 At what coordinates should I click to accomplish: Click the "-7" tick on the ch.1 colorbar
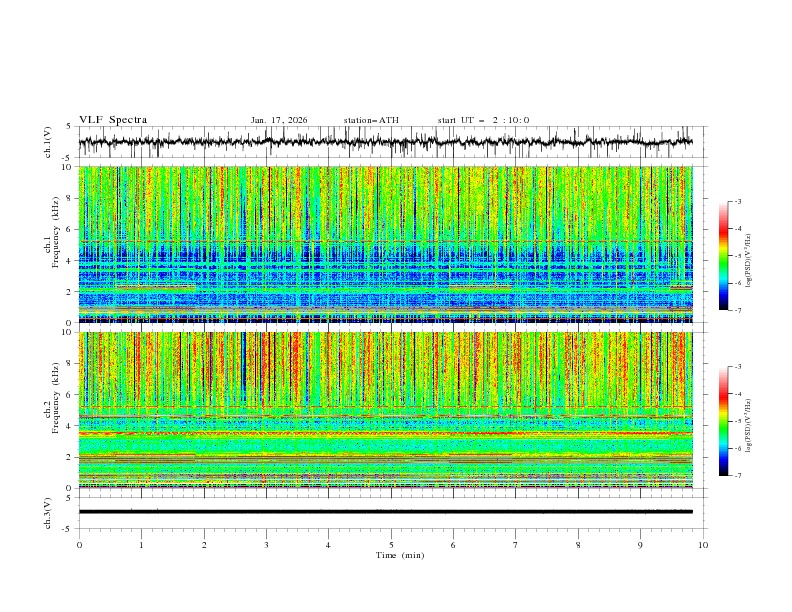(x=737, y=310)
